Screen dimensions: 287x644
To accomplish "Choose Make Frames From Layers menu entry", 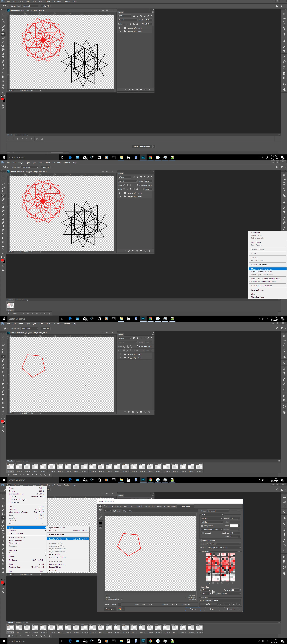I will coord(261,269).
